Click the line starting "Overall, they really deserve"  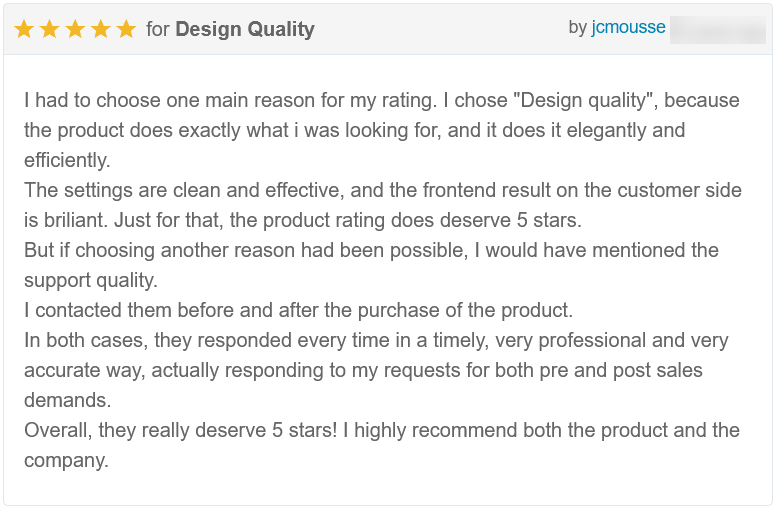point(382,430)
